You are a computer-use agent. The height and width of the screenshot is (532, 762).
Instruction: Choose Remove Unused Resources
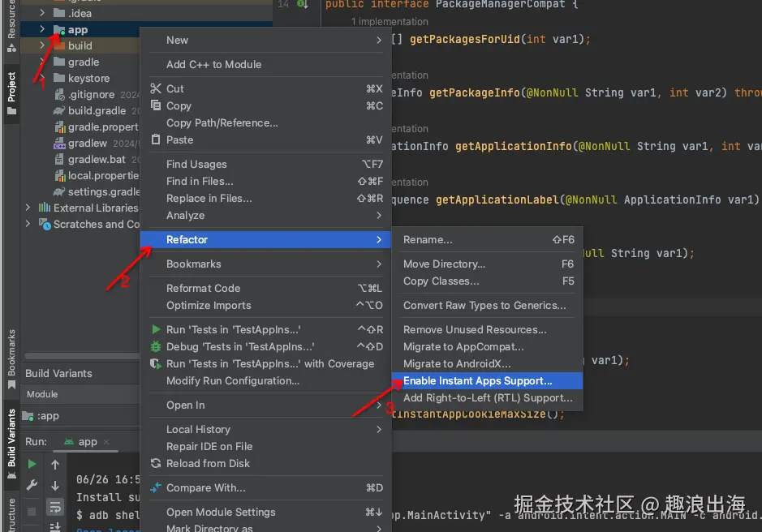(x=487, y=329)
